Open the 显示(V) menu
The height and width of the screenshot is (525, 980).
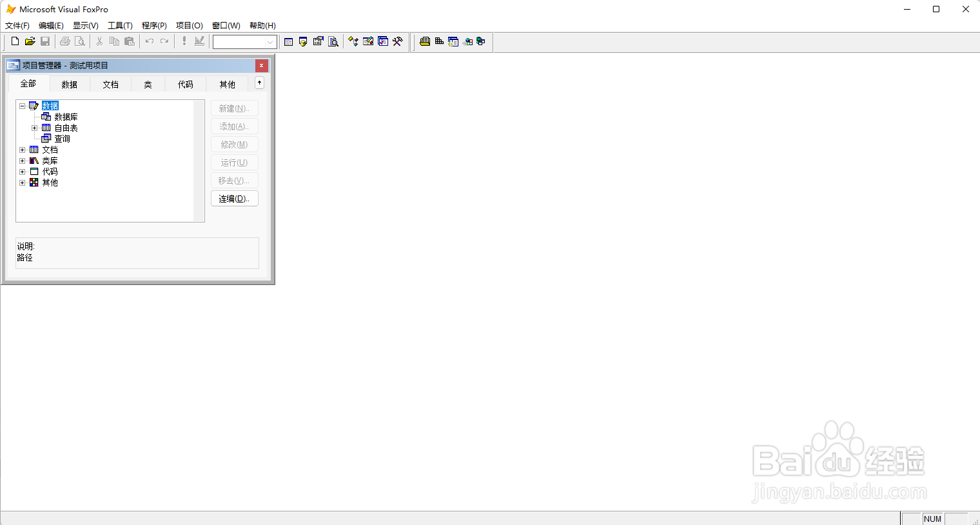point(85,26)
